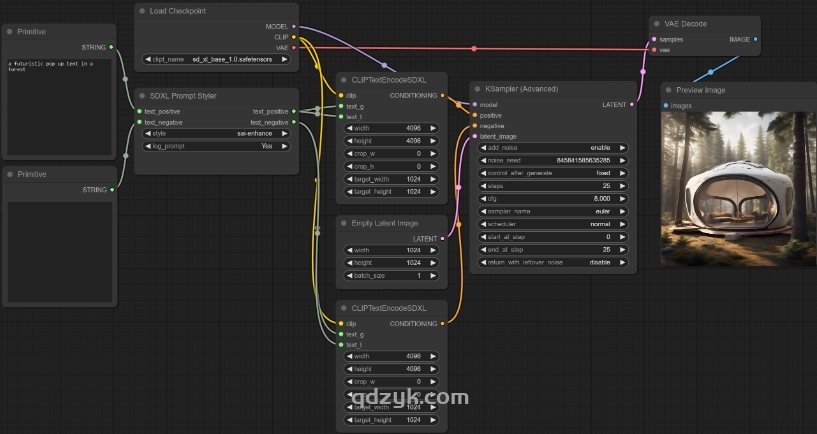Viewport: 817px width, 434px height.
Task: Click the STRING output port of the top Primitive node
Action: point(111,47)
